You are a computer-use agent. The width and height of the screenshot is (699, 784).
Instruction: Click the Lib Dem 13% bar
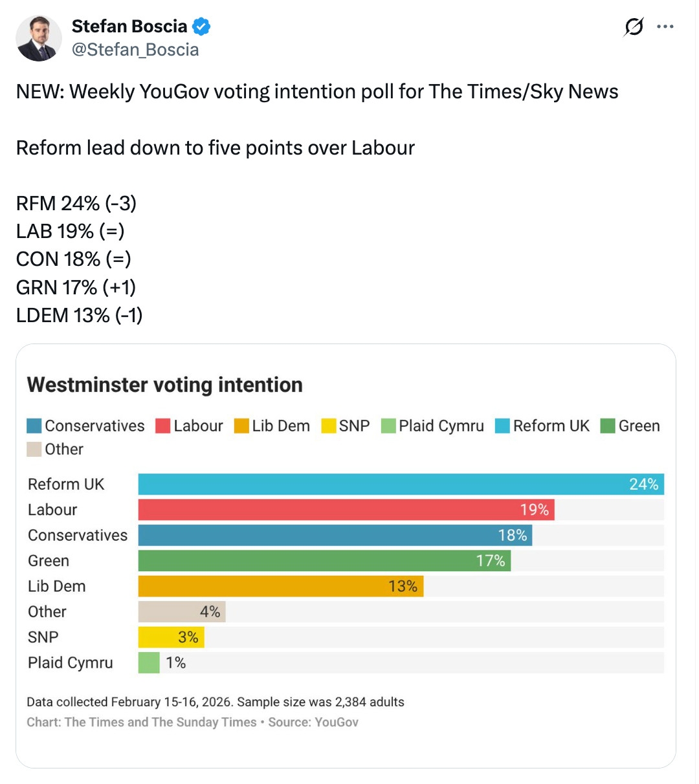tap(280, 586)
